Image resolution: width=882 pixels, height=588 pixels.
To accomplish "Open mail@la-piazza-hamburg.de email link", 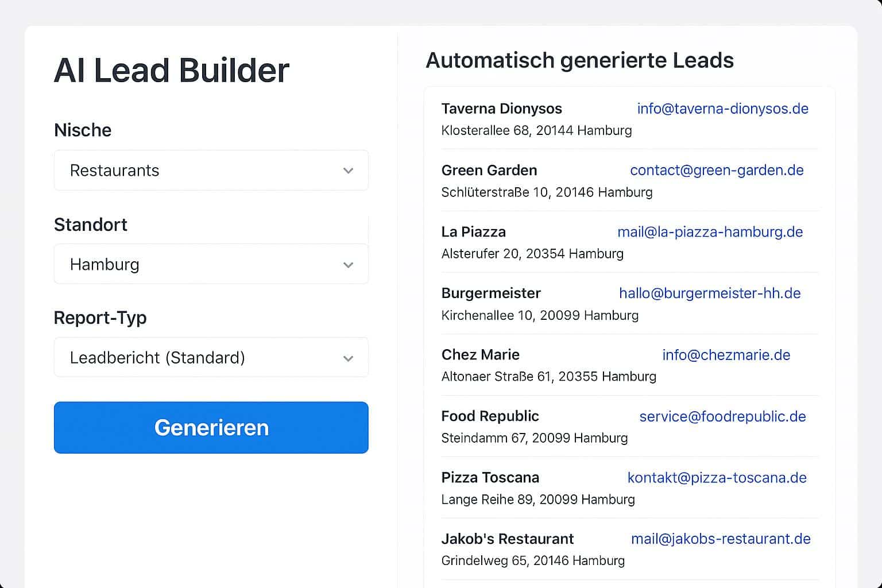I will 710,232.
